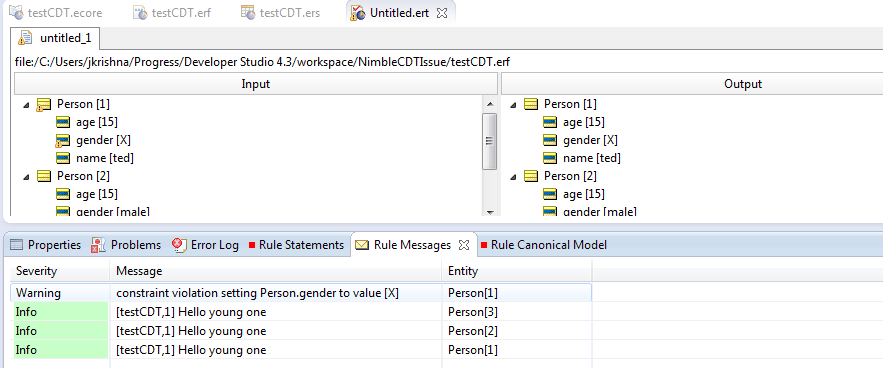883x368 pixels.
Task: Click the Properties view icon
Action: 17,245
